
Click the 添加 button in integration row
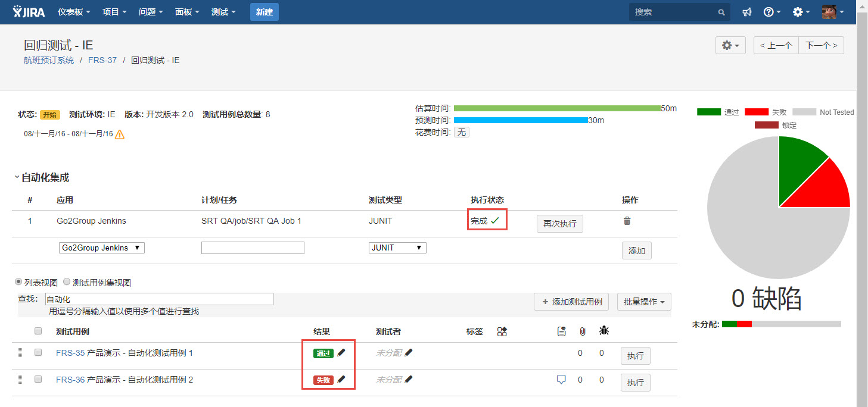pyautogui.click(x=637, y=251)
